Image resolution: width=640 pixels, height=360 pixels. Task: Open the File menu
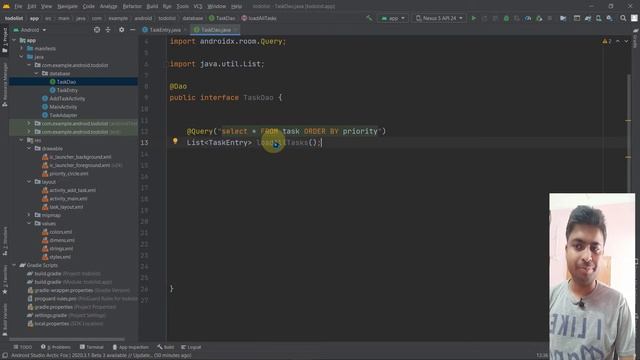(x=18, y=7)
